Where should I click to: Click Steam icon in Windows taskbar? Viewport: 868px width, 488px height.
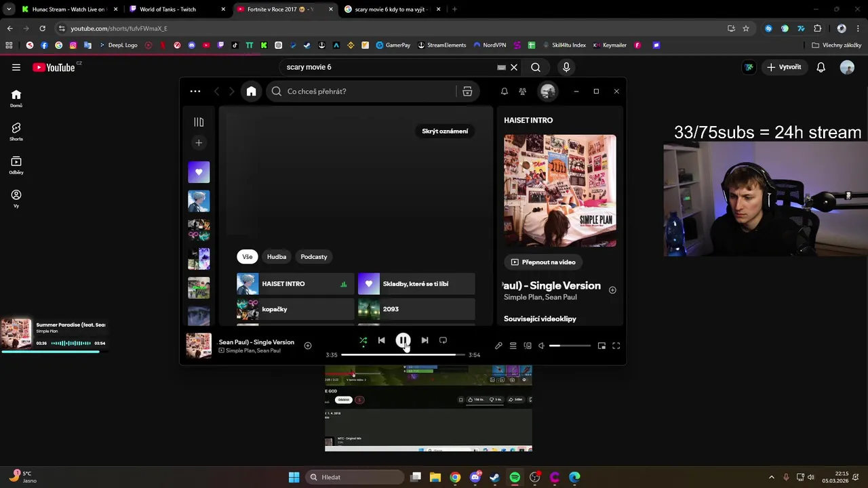coord(495,477)
